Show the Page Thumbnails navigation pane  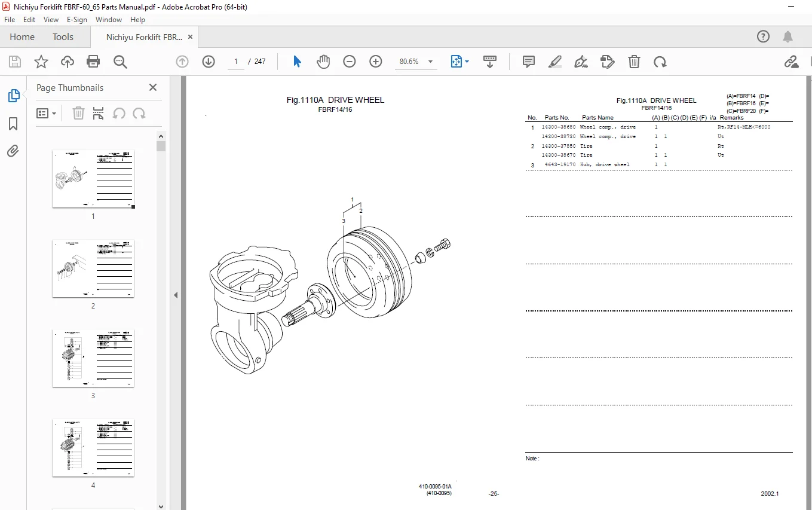coord(13,95)
